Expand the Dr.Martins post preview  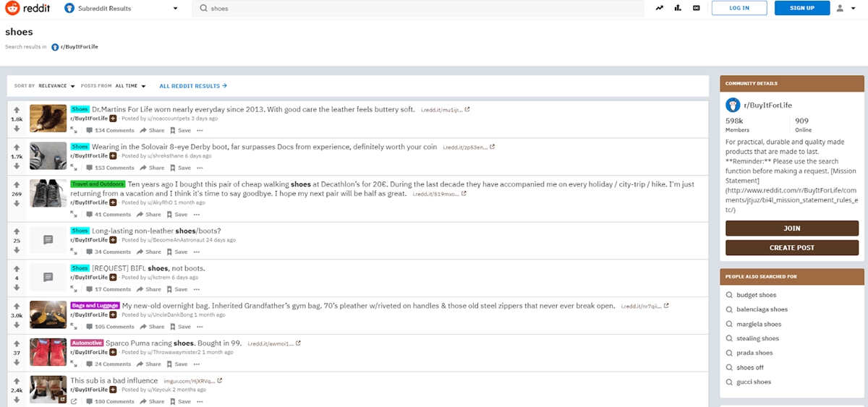tap(74, 131)
